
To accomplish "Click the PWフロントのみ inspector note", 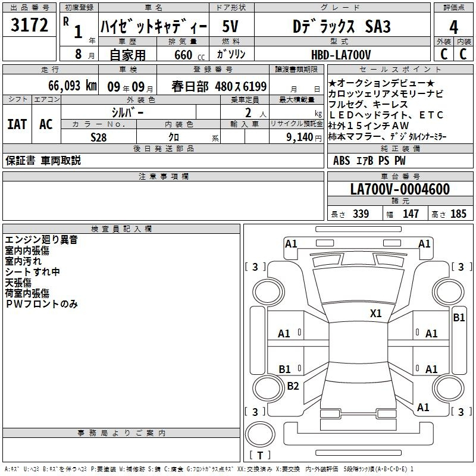I will click(42, 304).
